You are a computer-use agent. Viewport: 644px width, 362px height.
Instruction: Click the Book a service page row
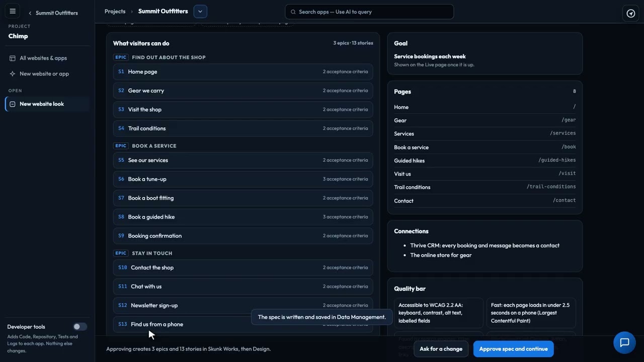pyautogui.click(x=485, y=147)
